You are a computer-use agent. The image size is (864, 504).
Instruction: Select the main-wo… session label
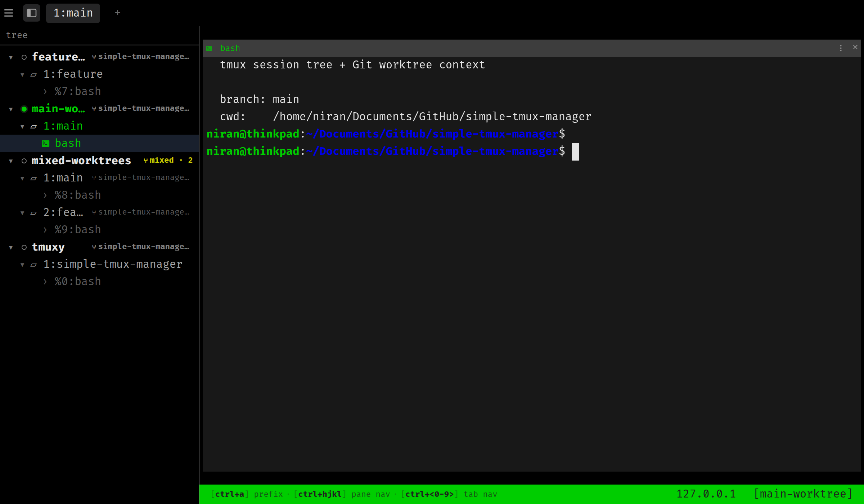pyautogui.click(x=58, y=109)
